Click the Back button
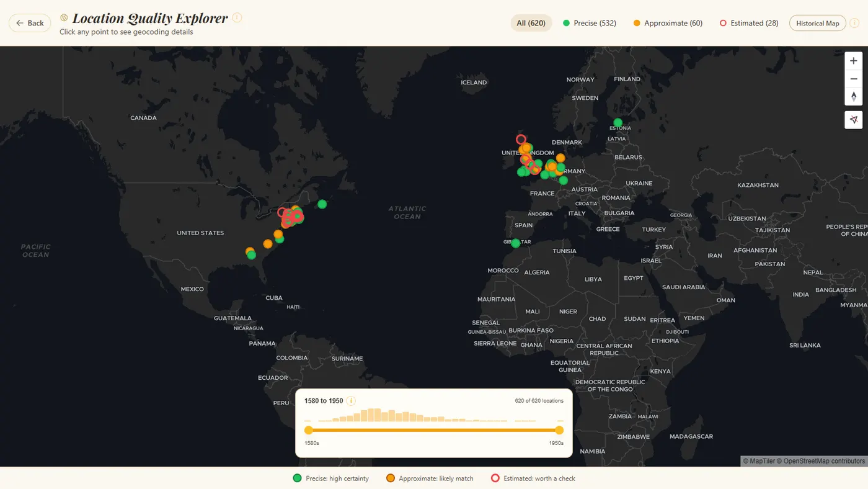The image size is (868, 489). click(x=30, y=23)
